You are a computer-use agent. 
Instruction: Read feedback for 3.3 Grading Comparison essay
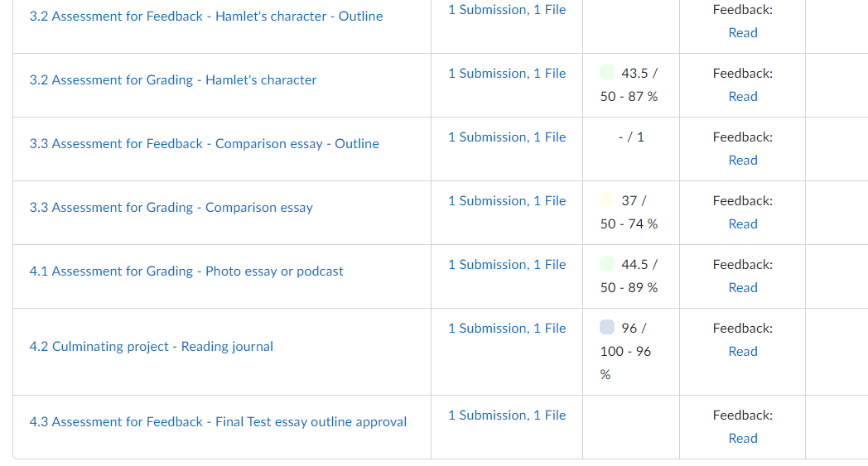click(x=743, y=224)
